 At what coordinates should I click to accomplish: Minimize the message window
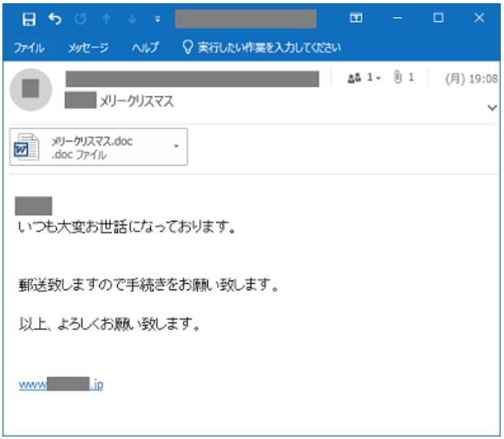coord(398,18)
